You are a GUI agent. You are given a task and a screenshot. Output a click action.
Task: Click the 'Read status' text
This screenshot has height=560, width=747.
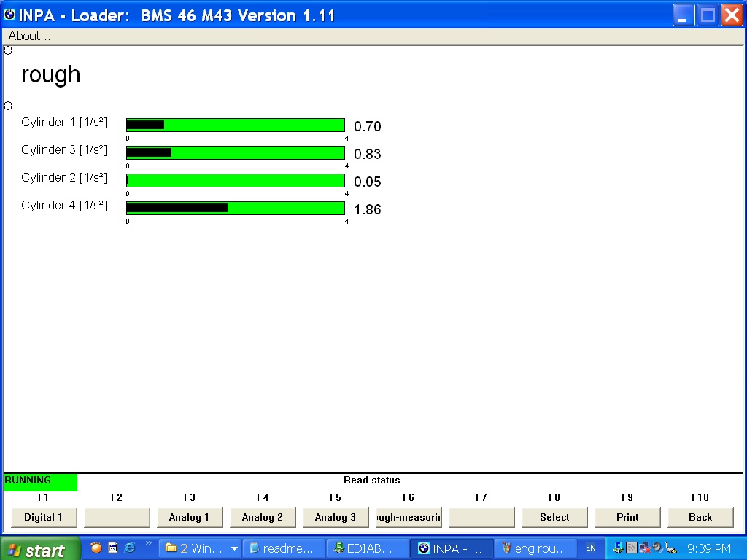pyautogui.click(x=372, y=480)
